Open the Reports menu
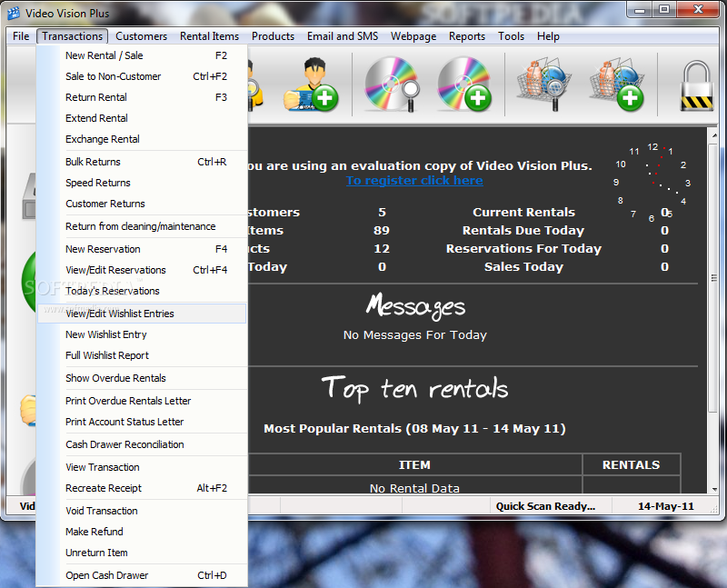727x588 pixels. (466, 36)
